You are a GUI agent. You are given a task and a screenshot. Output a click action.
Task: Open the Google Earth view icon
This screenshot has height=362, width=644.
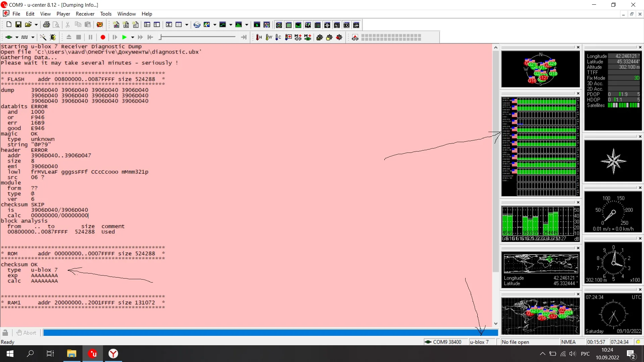pos(197,24)
